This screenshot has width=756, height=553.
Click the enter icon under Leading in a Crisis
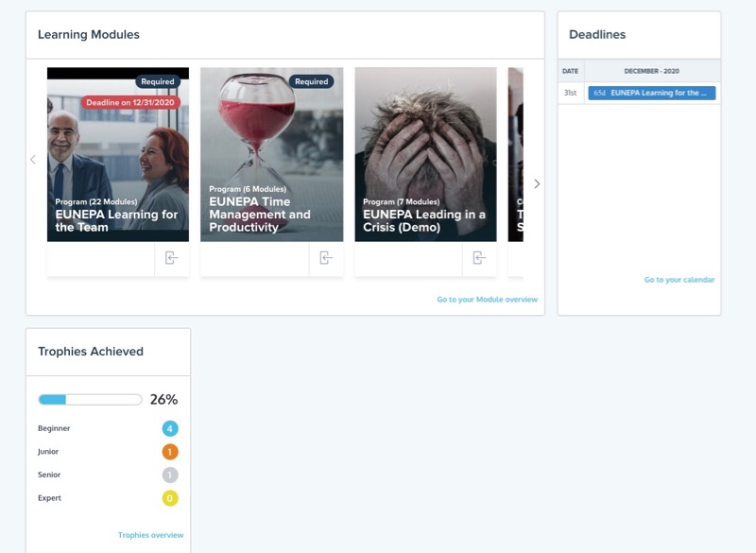pyautogui.click(x=479, y=258)
